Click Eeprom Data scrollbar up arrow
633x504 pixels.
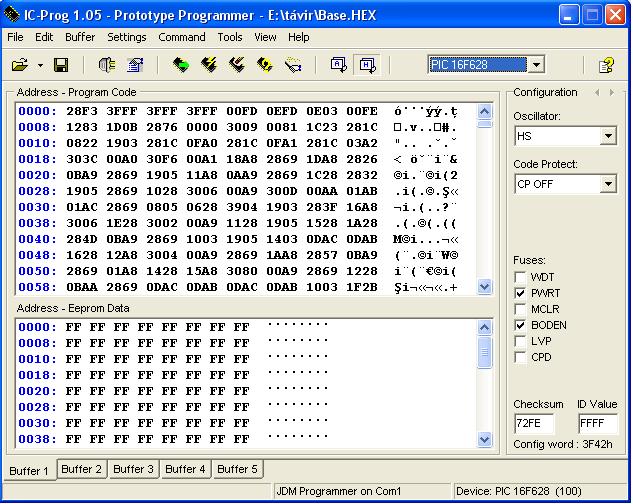[x=484, y=328]
